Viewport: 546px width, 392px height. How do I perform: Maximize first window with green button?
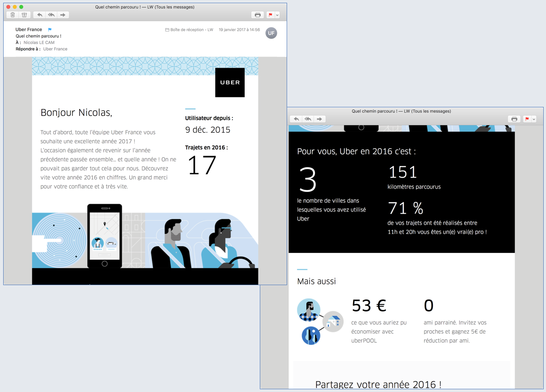(21, 7)
